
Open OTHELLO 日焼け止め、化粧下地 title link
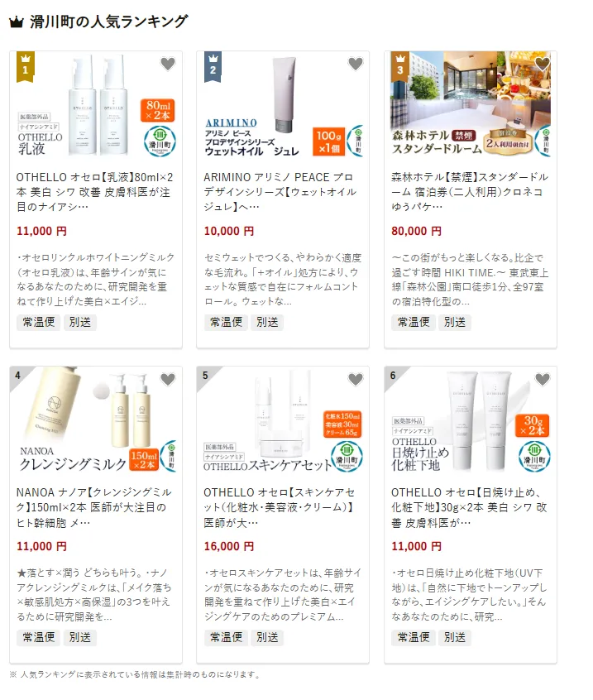470,507
